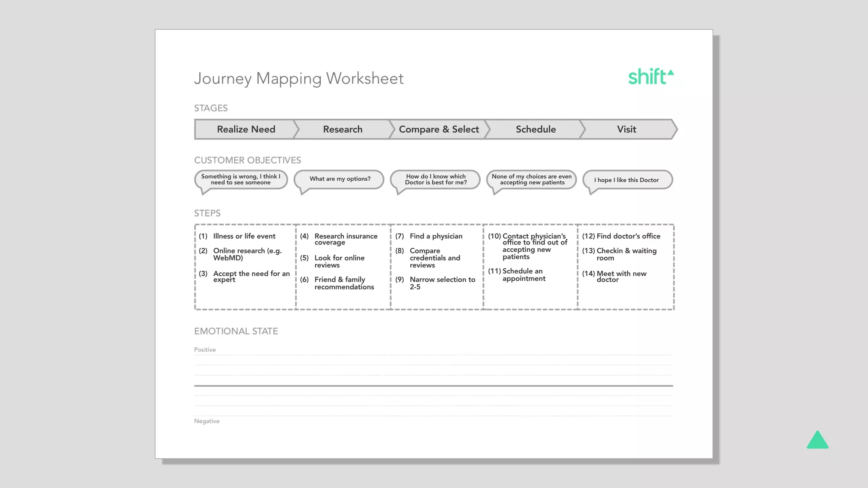Click the shift logo at top right

pos(650,77)
